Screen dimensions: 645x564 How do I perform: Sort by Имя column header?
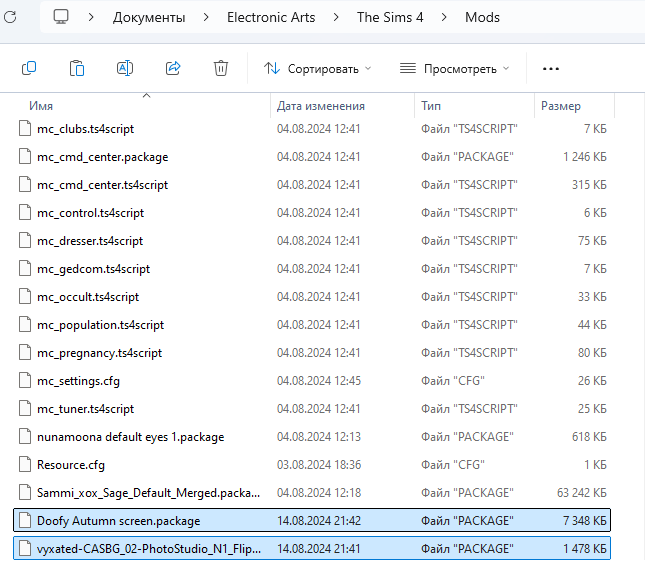[x=41, y=106]
